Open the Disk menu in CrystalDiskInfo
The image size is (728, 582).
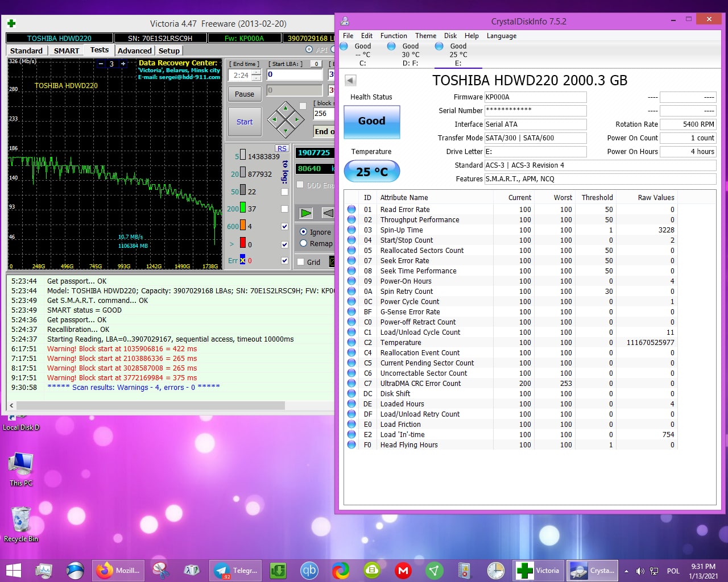click(x=450, y=36)
